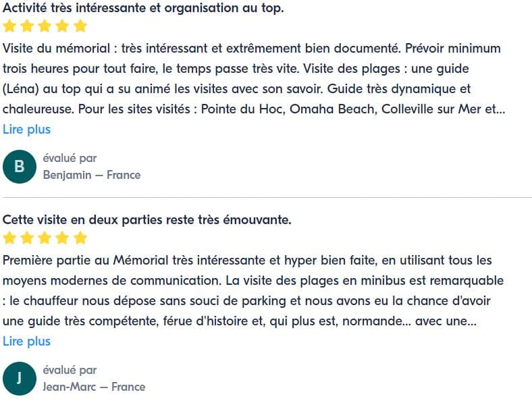Viewport: 532px width, 407px height.
Task: Click the third star in Benjamin's review rating
Action: [45, 26]
